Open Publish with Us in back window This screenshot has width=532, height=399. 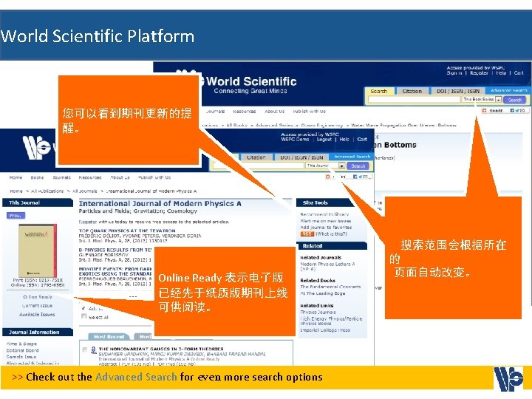click(x=309, y=112)
